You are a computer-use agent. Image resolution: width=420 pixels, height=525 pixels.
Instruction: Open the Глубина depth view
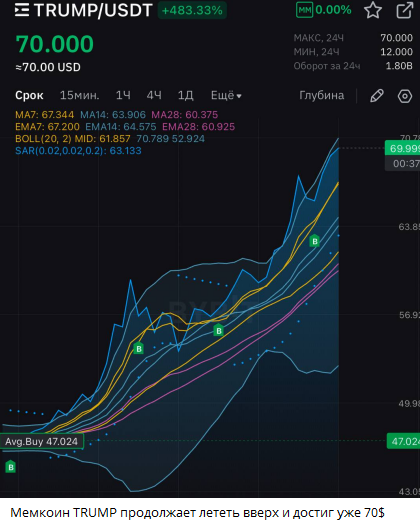point(322,95)
